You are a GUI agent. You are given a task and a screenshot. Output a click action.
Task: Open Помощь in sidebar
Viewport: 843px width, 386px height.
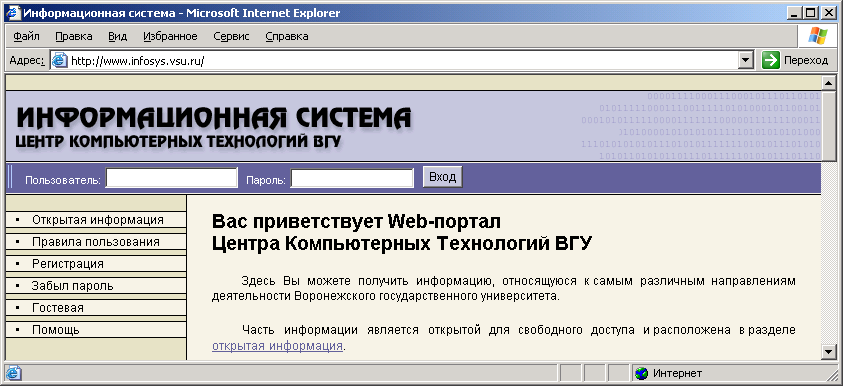click(x=96, y=330)
